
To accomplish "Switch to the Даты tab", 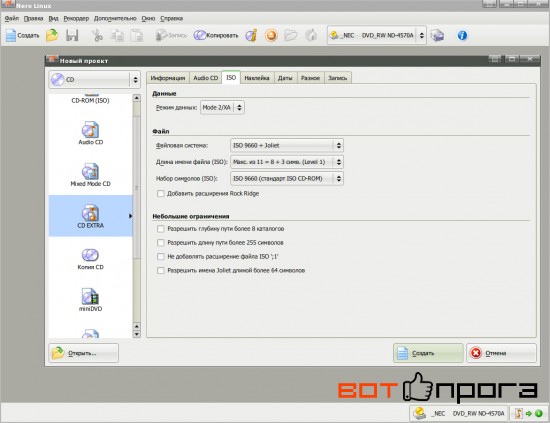I will pos(285,78).
